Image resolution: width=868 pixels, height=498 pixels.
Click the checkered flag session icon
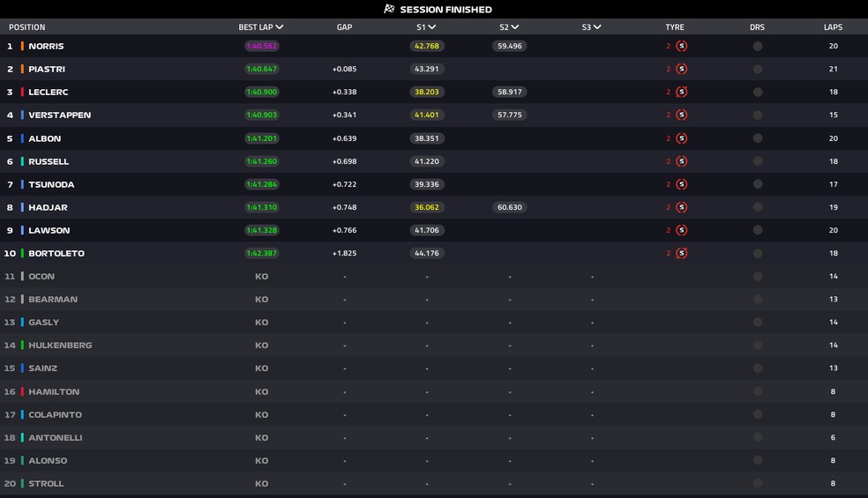coord(389,9)
